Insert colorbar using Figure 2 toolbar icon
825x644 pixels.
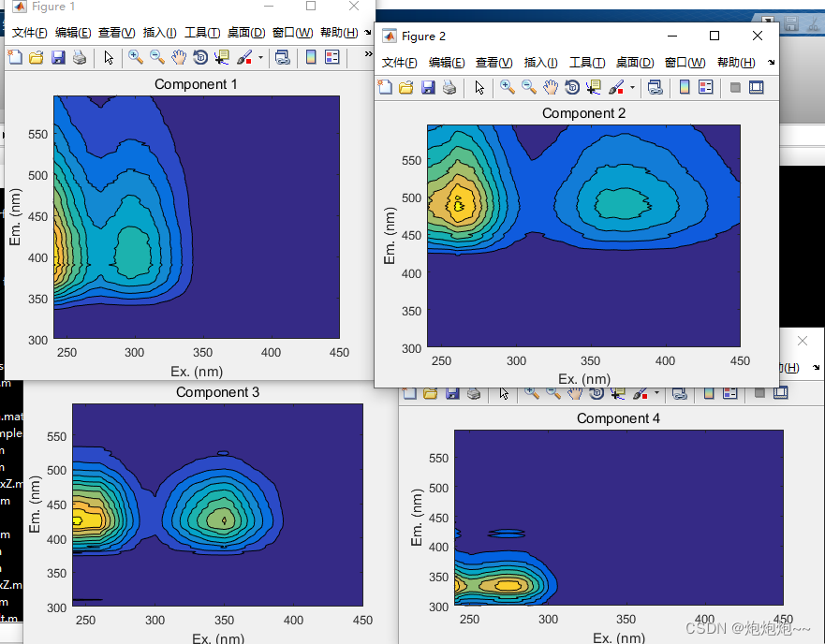(684, 87)
